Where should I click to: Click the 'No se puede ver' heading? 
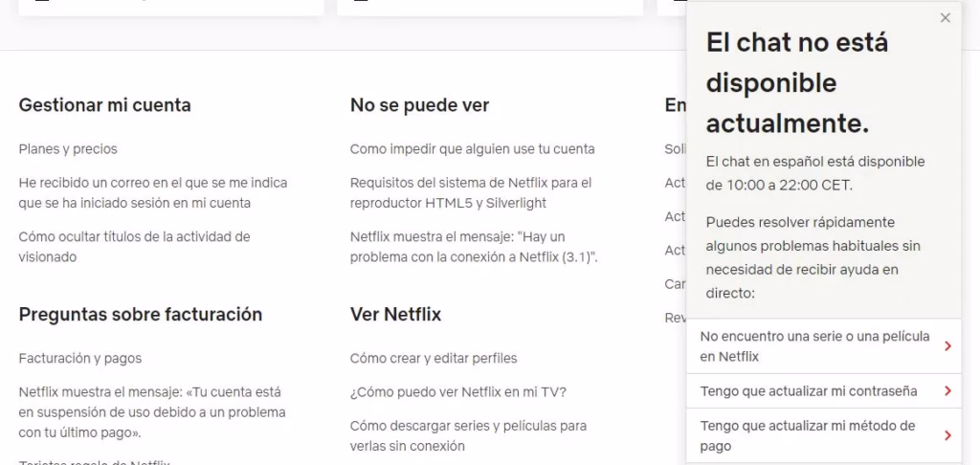coord(419,105)
